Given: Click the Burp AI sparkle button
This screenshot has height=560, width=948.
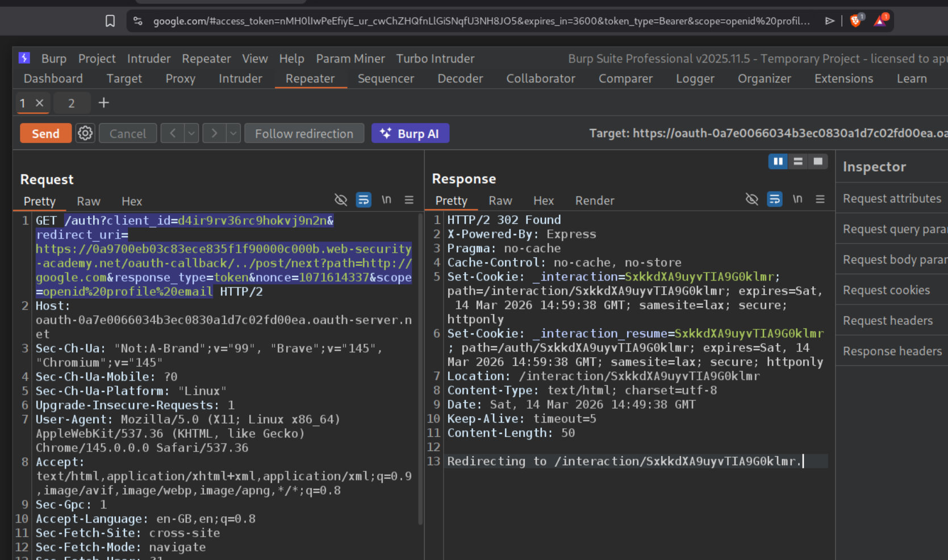Looking at the screenshot, I should tap(410, 133).
